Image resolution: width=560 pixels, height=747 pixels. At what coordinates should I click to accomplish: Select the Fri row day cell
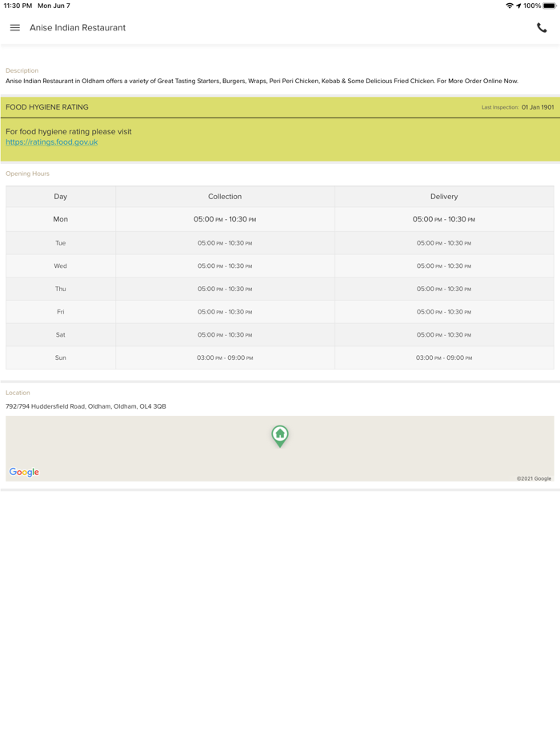[61, 312]
